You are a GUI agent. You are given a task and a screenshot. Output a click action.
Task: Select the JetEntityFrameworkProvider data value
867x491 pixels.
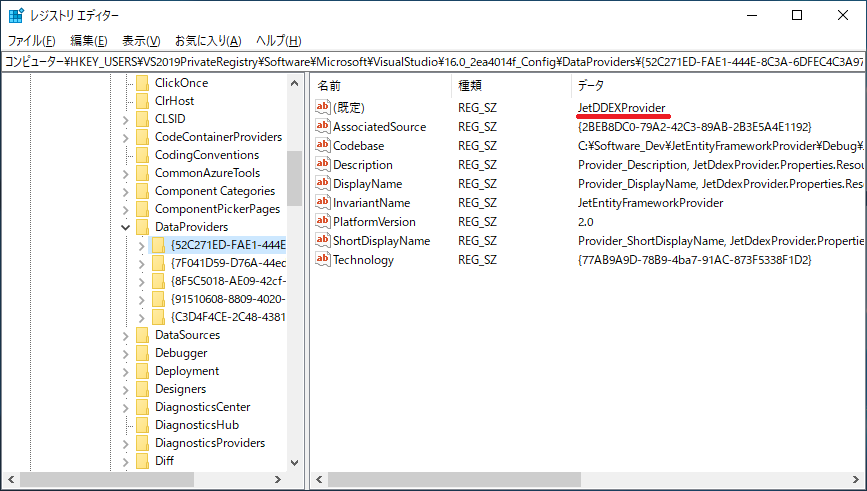pos(650,203)
